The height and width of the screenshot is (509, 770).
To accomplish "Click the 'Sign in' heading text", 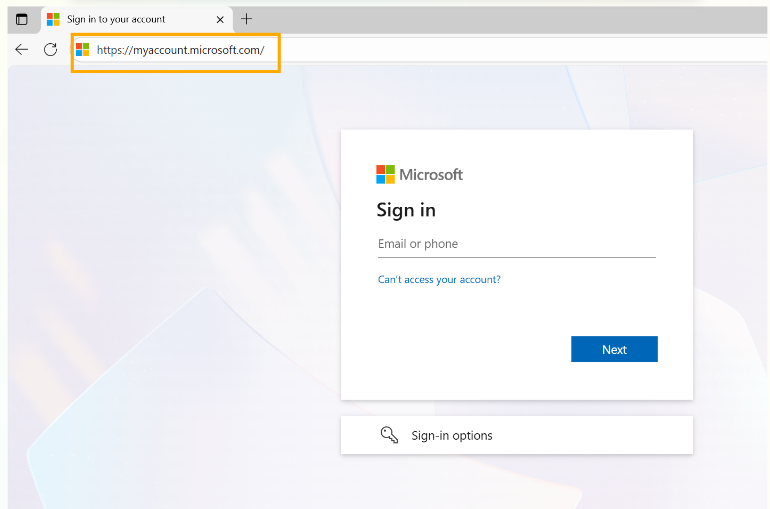I will (x=406, y=210).
